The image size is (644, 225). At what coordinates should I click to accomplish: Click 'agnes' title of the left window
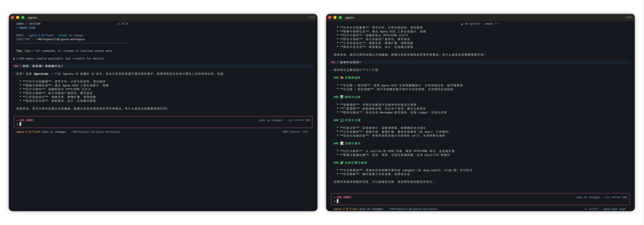pos(32,18)
